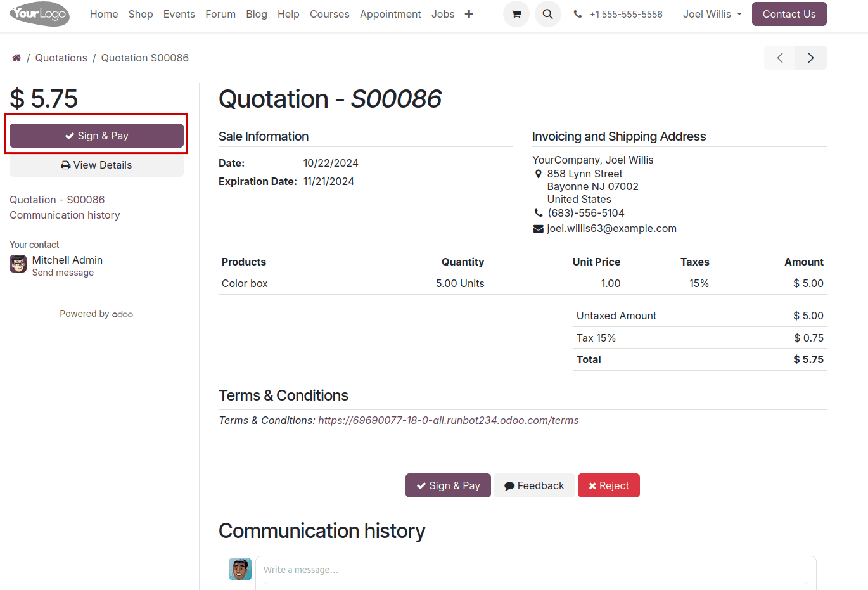Viewport: 868px width, 590px height.
Task: Click the YourLogo site logo
Action: (39, 14)
